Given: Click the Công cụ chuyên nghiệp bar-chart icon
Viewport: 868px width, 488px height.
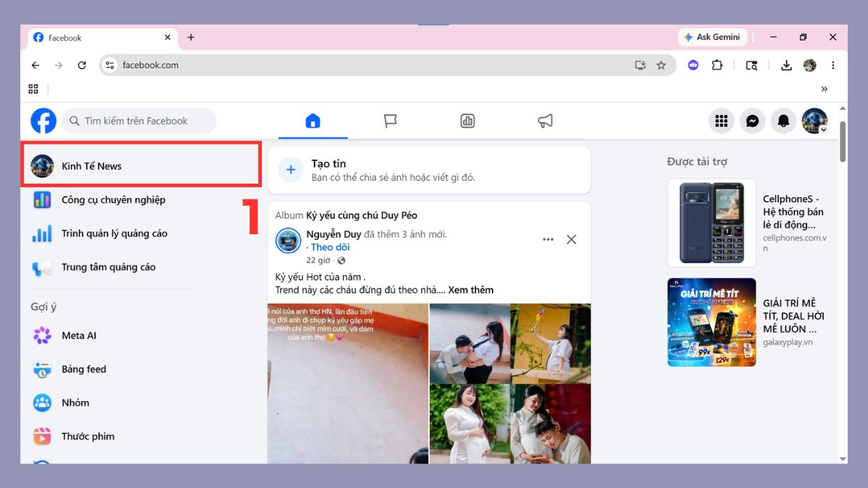Looking at the screenshot, I should [x=42, y=200].
